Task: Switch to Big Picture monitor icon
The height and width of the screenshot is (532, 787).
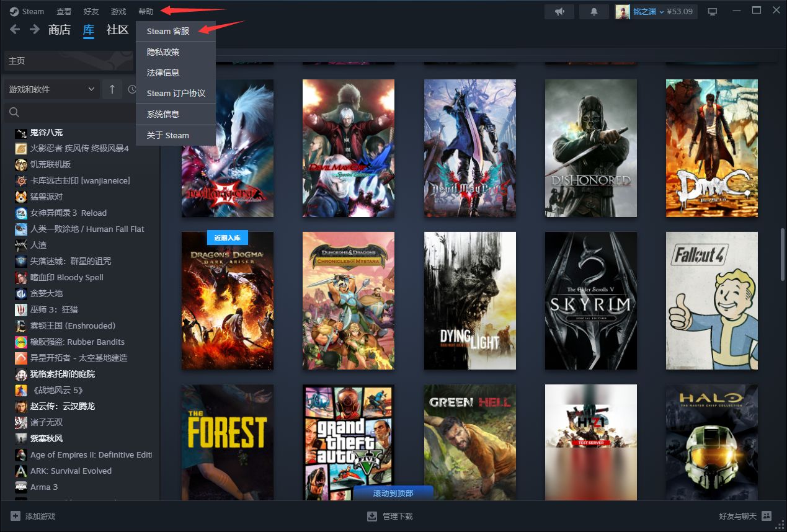Action: pos(712,11)
